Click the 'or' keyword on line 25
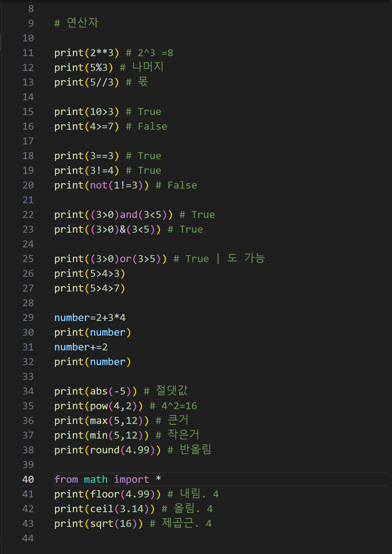392x554 pixels. click(x=126, y=259)
